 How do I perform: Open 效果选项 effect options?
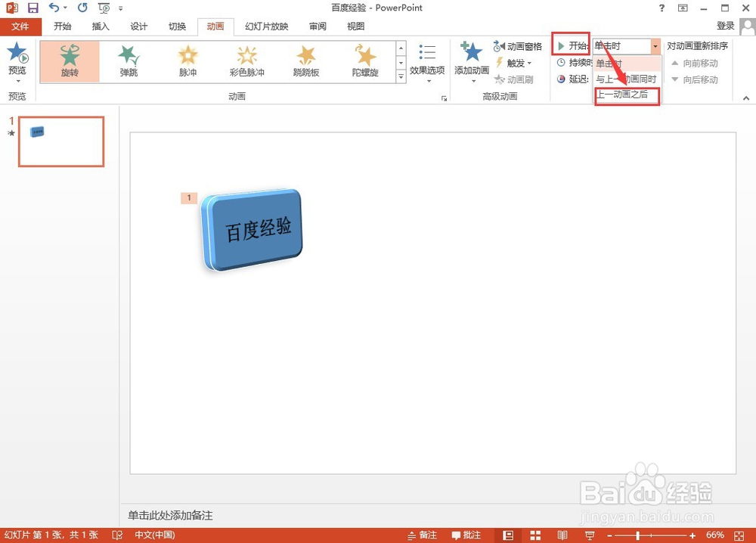(x=427, y=62)
